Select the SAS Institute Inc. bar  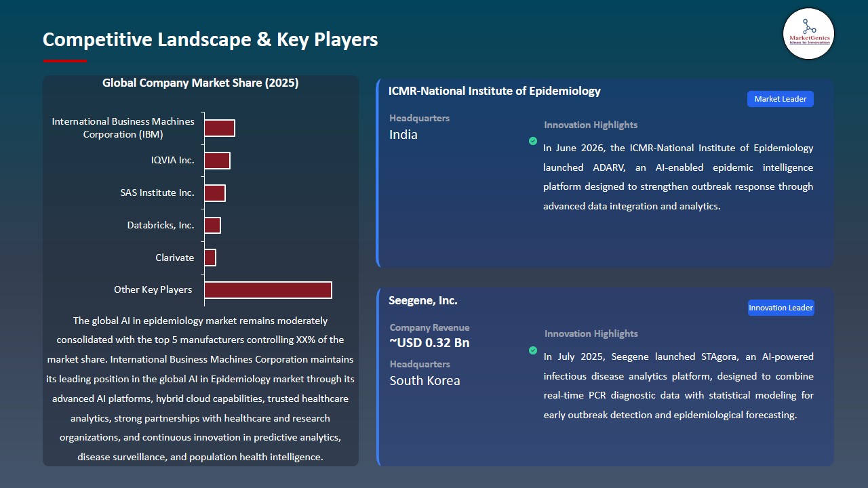[215, 192]
